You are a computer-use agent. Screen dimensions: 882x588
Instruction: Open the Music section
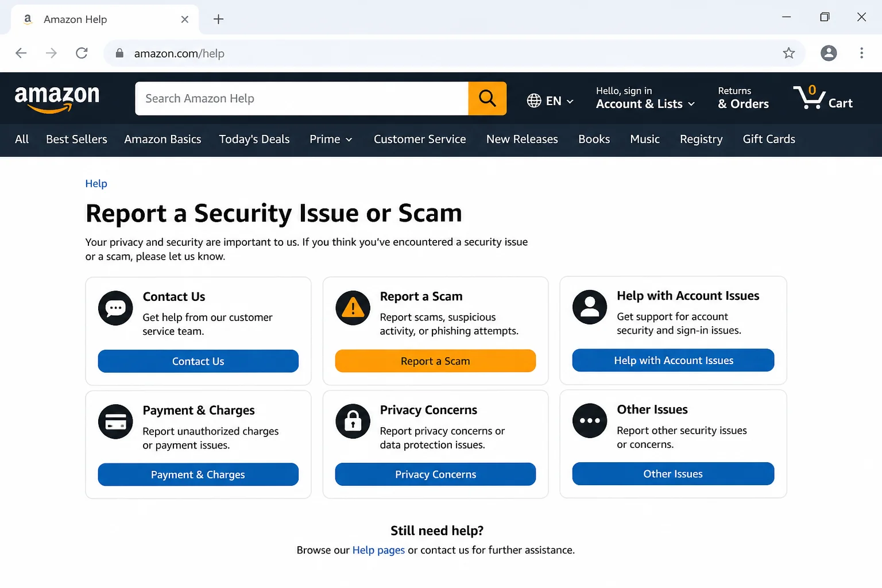(x=645, y=140)
